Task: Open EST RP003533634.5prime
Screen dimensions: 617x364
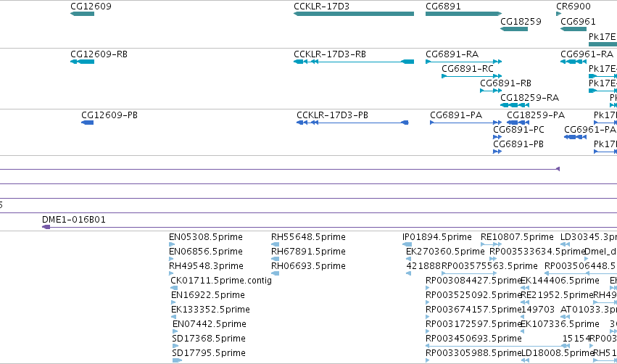Action: click(x=537, y=252)
